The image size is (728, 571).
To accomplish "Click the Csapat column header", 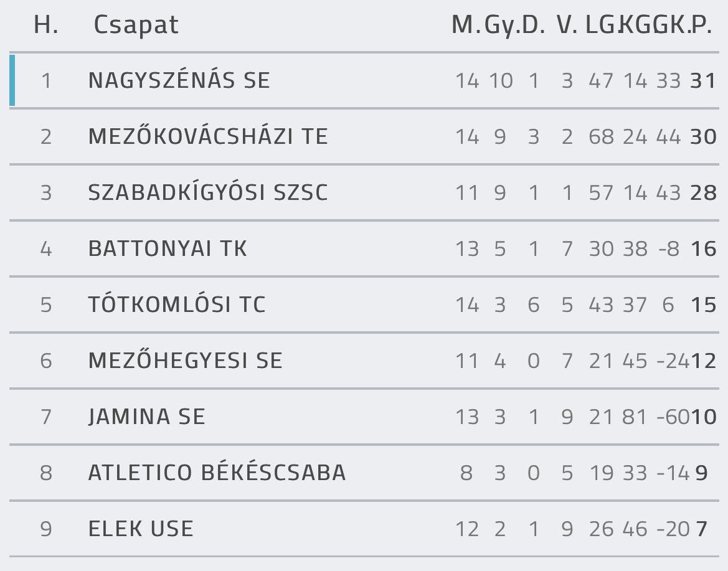I will pyautogui.click(x=136, y=25).
